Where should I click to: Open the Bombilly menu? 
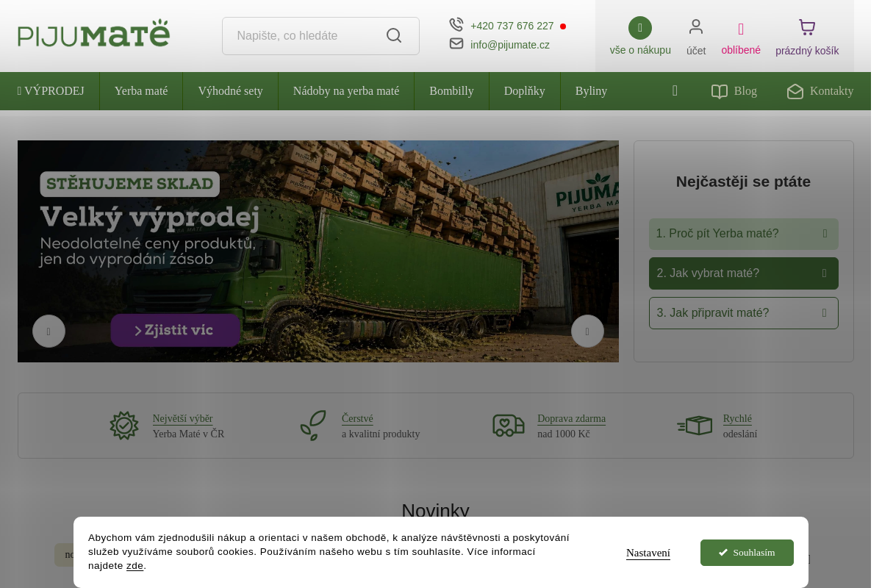click(451, 91)
